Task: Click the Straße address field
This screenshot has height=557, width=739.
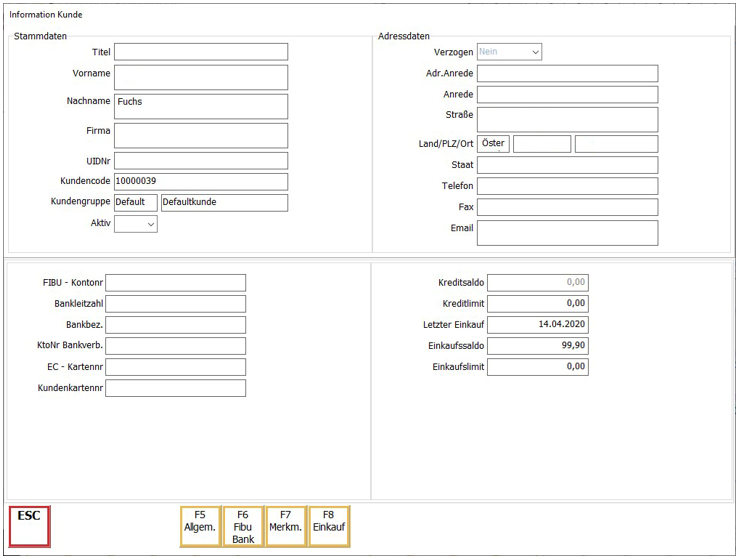Action: [567, 119]
